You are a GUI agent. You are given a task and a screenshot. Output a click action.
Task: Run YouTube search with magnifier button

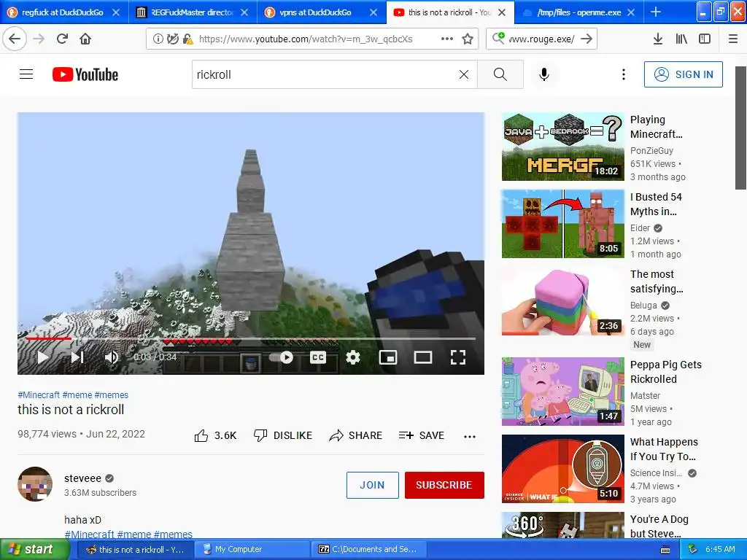pyautogui.click(x=500, y=74)
